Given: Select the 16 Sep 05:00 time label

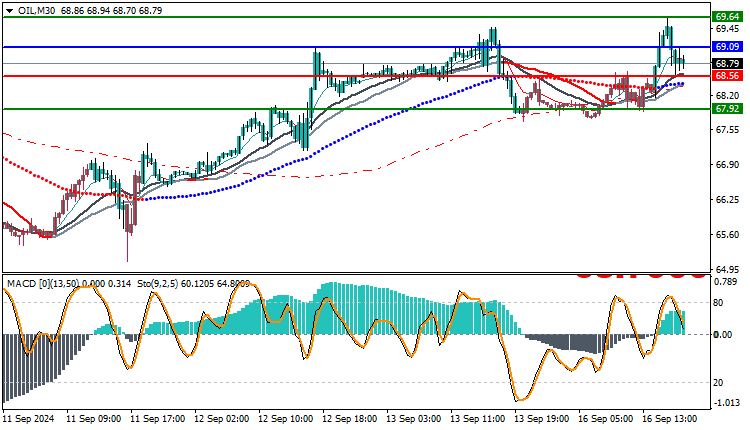Looking at the screenshot, I should coord(606,419).
